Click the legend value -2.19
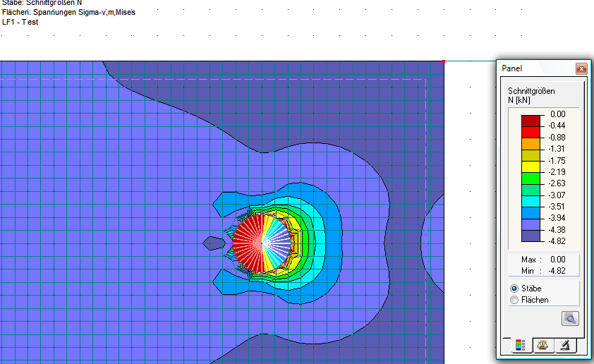Screen dimensions: 594x364 coord(557,171)
